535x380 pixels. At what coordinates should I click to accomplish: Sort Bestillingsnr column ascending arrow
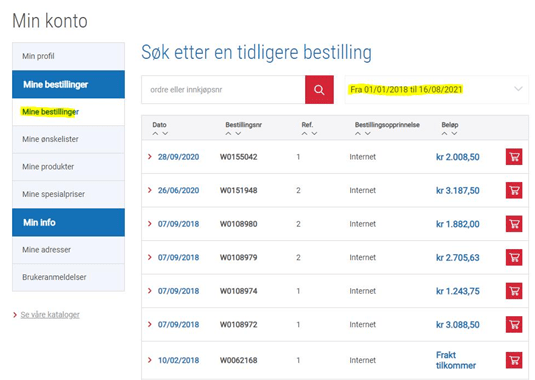coord(228,133)
